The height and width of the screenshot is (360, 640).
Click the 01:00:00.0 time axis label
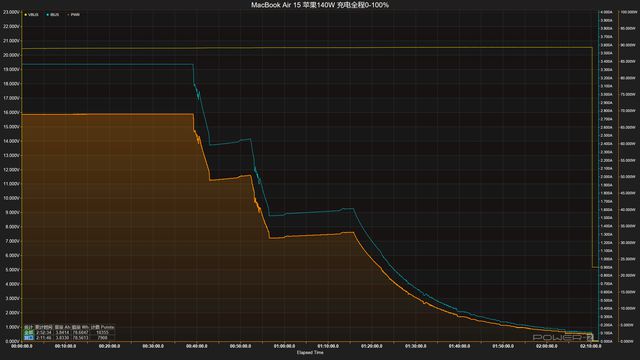pos(284,346)
